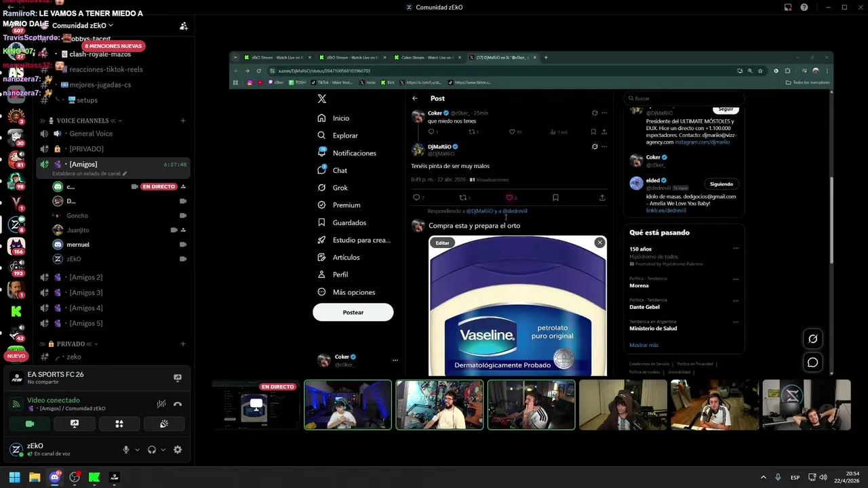The height and width of the screenshot is (488, 868).
Task: Click the Postear button
Action: pyautogui.click(x=353, y=312)
